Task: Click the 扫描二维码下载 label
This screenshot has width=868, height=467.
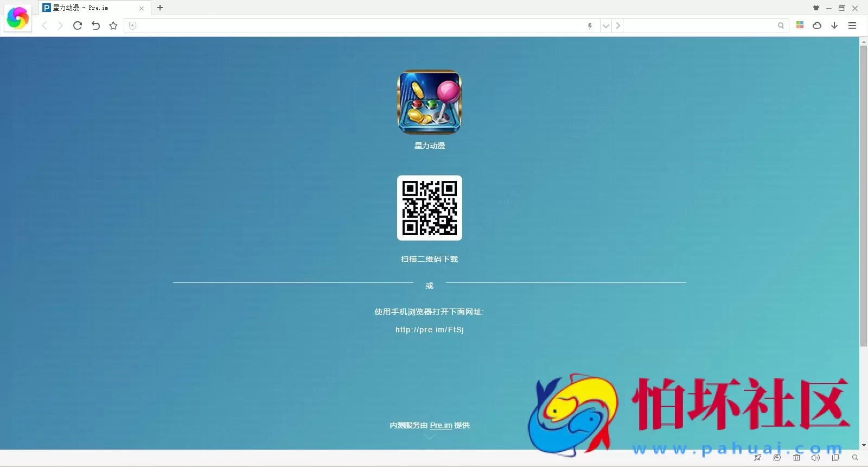Action: 430,259
